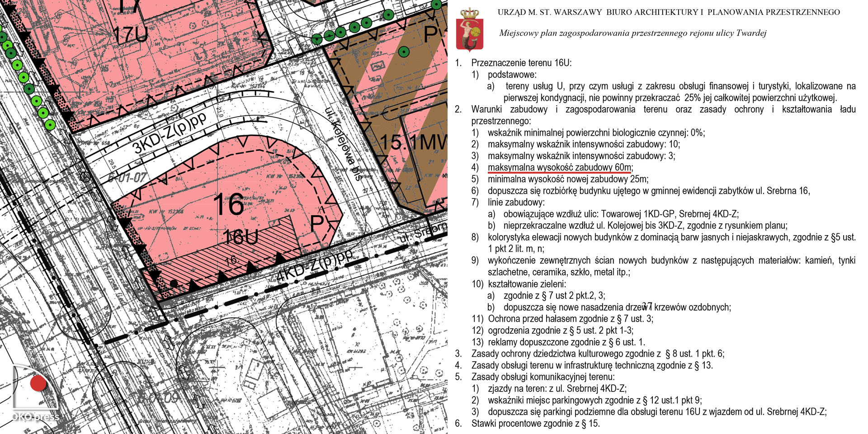This screenshot has width=868, height=434.
Task: Click 'Ochrona przed hałasem zgodnie z § 7 ust. 3;'
Action: [x=571, y=319]
